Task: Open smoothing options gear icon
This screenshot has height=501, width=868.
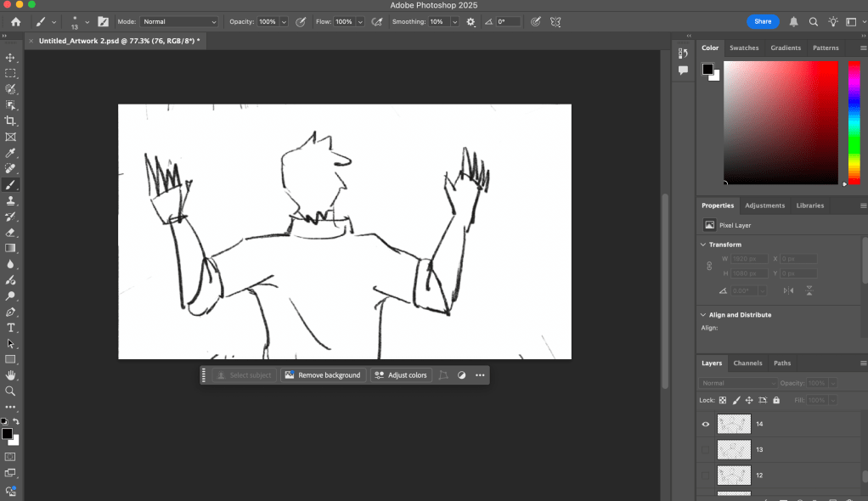Action: (x=471, y=21)
